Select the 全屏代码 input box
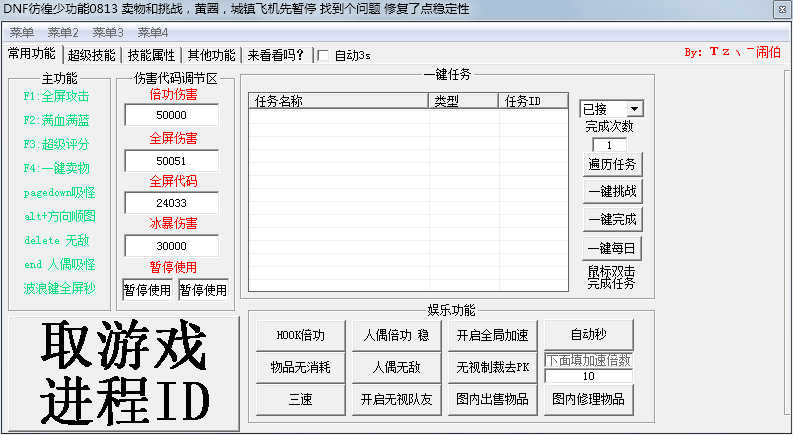The image size is (793, 435). click(171, 203)
